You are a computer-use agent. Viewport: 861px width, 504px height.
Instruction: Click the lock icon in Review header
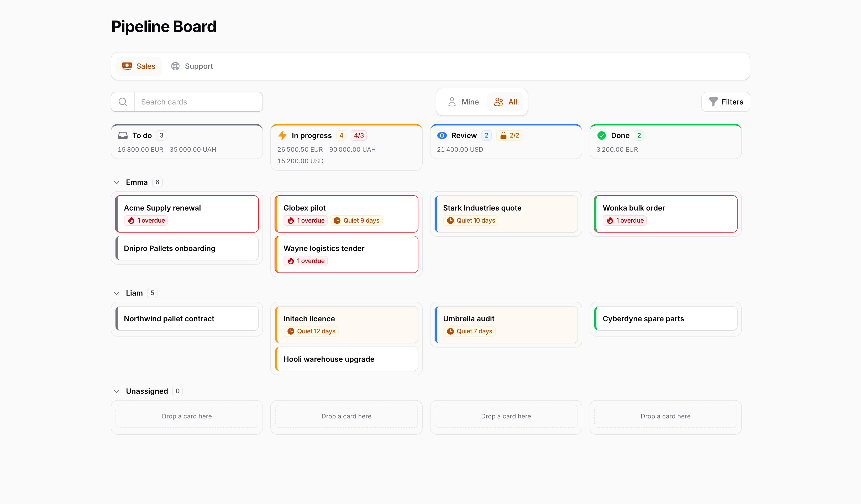pyautogui.click(x=503, y=136)
